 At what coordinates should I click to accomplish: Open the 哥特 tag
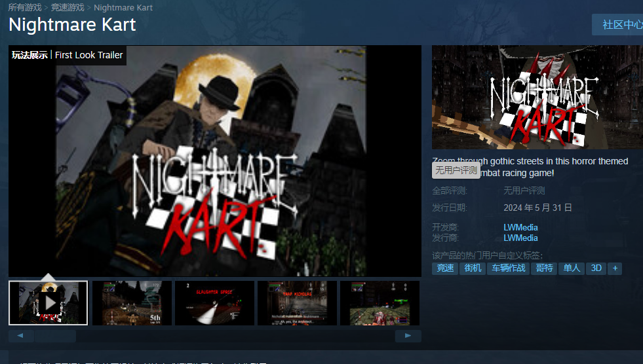tap(544, 268)
